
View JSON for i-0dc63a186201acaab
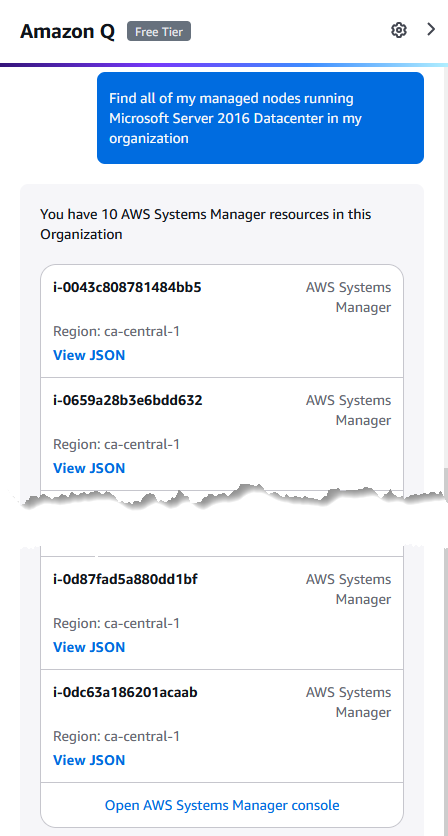89,760
